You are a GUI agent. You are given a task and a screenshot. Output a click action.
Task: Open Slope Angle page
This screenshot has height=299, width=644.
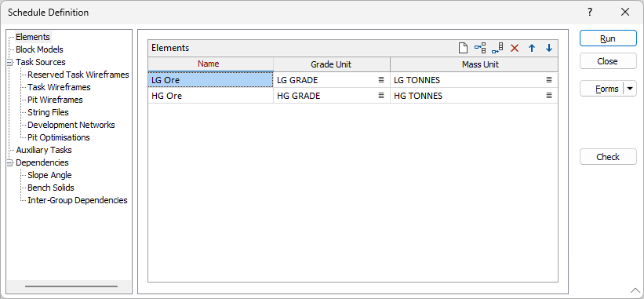coord(49,175)
